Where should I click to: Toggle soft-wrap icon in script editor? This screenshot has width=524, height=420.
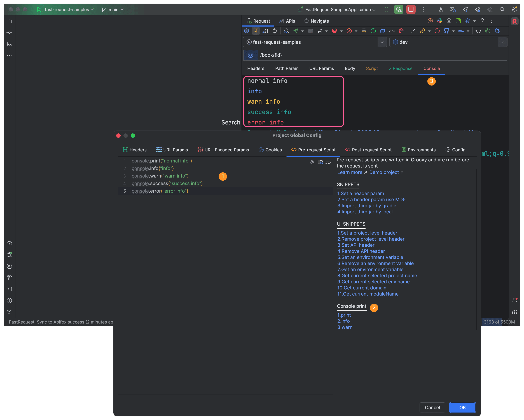coord(328,162)
